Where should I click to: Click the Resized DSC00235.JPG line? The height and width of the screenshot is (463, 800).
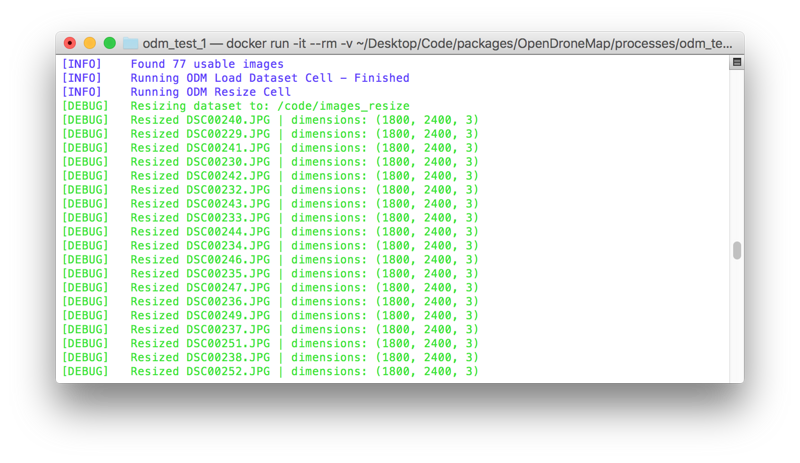[x=270, y=274]
